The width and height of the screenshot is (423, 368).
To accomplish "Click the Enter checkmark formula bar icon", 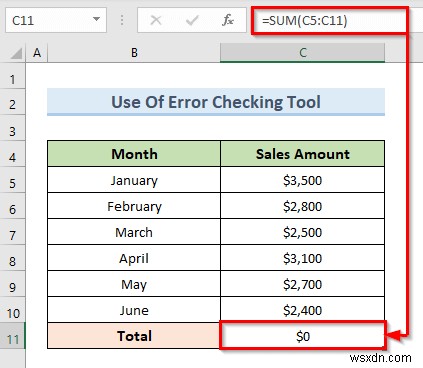I will [192, 20].
